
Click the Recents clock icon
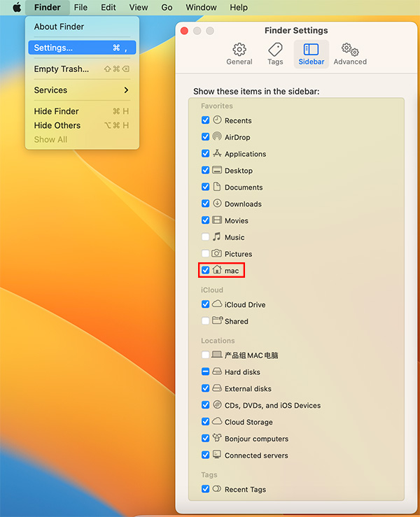click(x=217, y=120)
